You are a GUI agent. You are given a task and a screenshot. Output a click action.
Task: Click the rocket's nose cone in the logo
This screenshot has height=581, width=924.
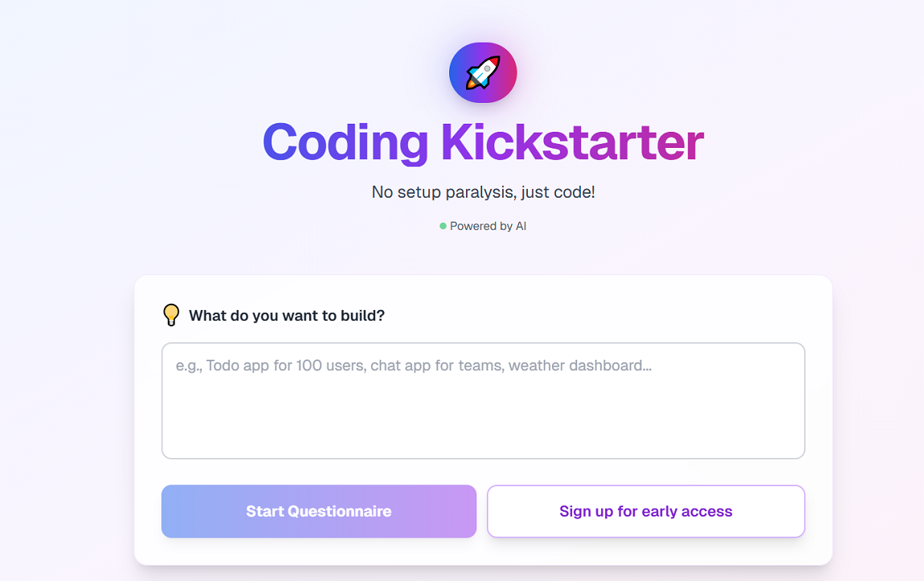pos(494,61)
